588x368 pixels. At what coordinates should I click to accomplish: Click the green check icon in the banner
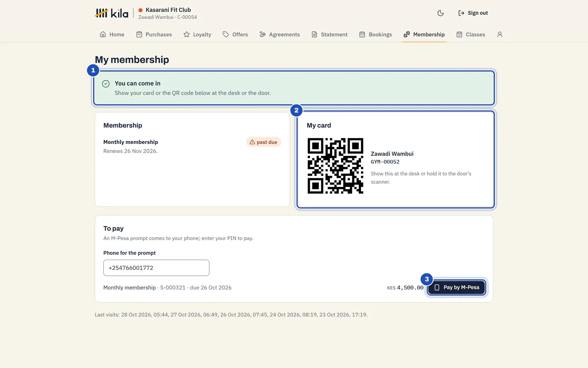point(106,84)
